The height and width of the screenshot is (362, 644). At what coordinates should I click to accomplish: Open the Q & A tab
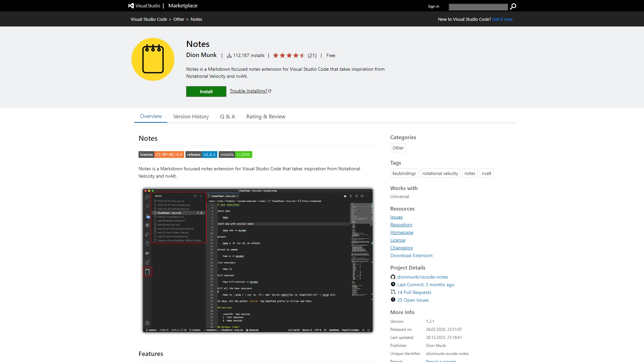point(227,117)
